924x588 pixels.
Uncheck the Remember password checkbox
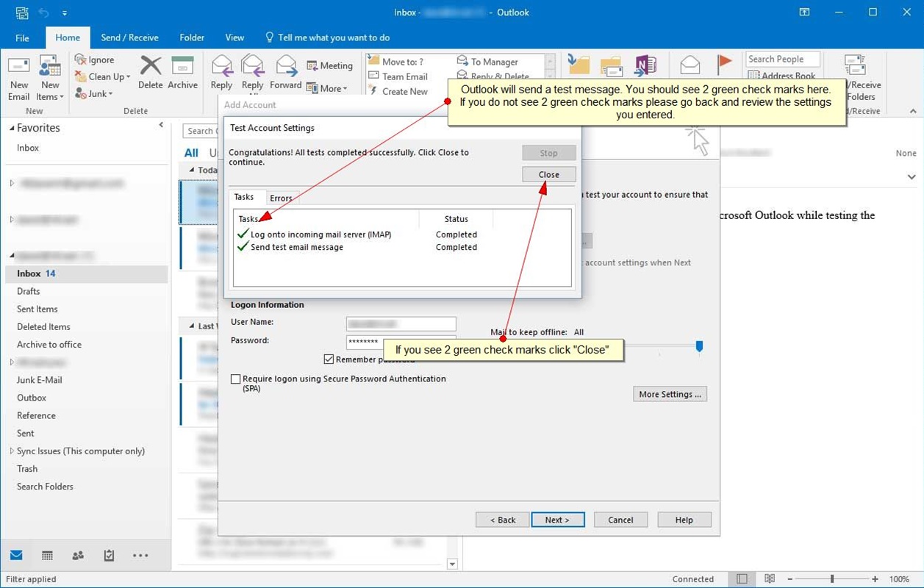click(329, 359)
